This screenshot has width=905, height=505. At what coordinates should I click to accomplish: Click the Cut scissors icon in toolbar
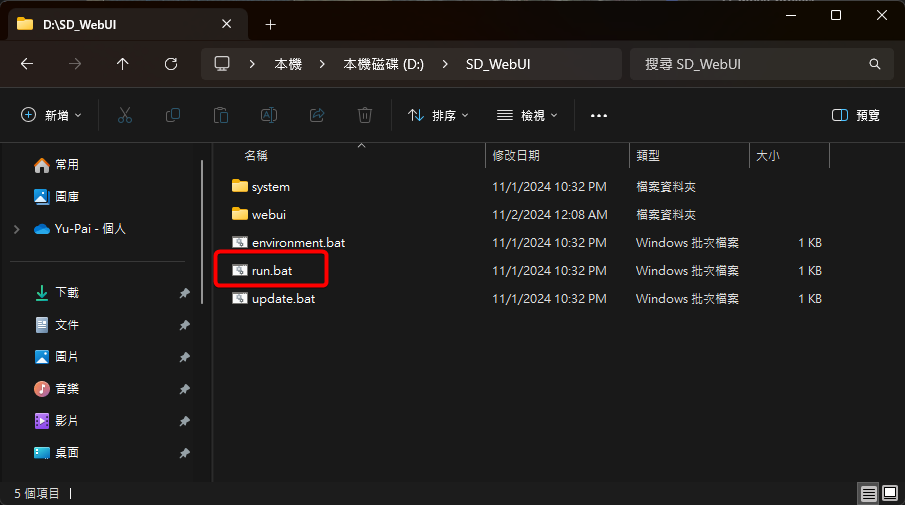[x=125, y=115]
